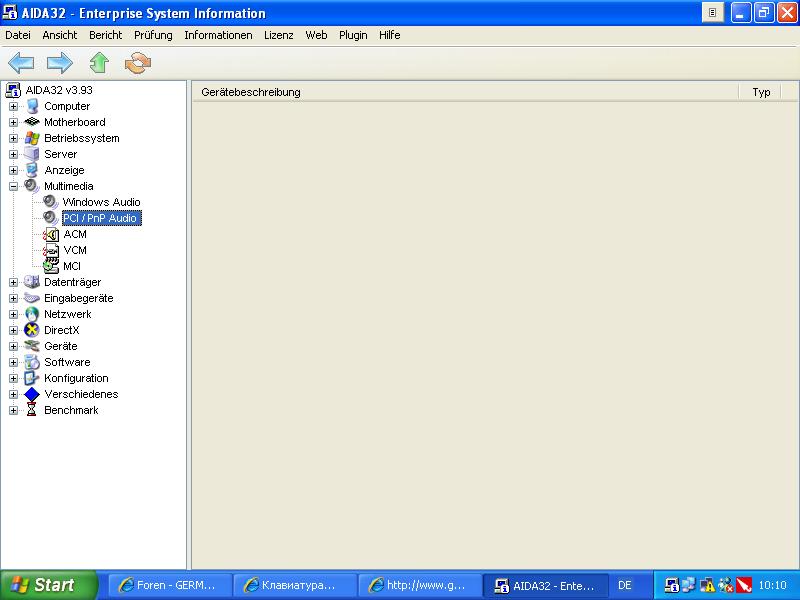Switch to the http://www.g... taskbar window
The height and width of the screenshot is (600, 800).
421,585
